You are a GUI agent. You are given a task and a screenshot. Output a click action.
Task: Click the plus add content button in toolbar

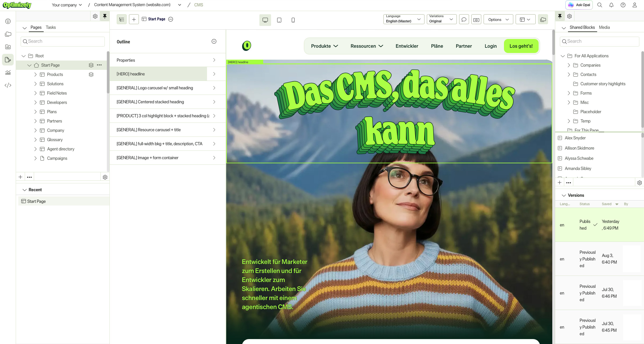point(134,19)
